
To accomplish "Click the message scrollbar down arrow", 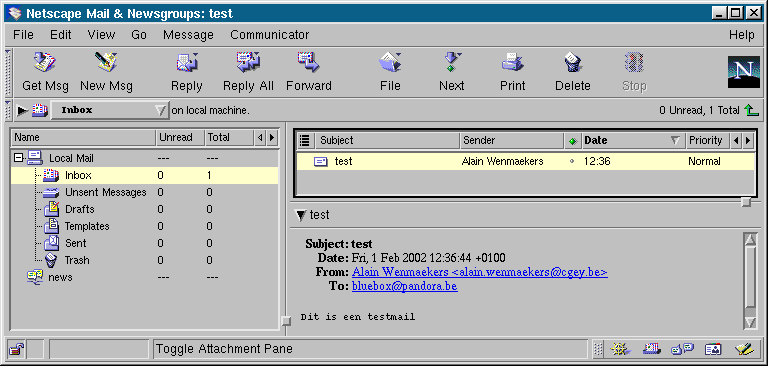I will pos(750,322).
